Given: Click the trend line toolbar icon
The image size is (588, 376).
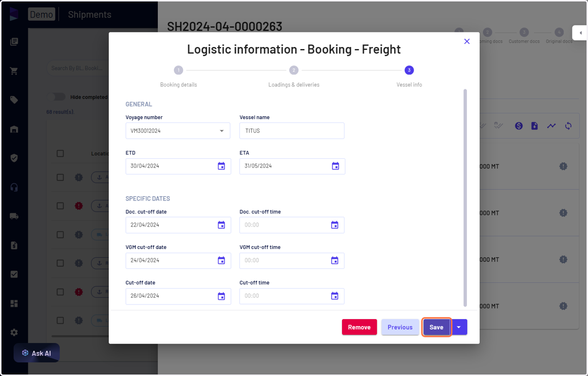Looking at the screenshot, I should [552, 126].
